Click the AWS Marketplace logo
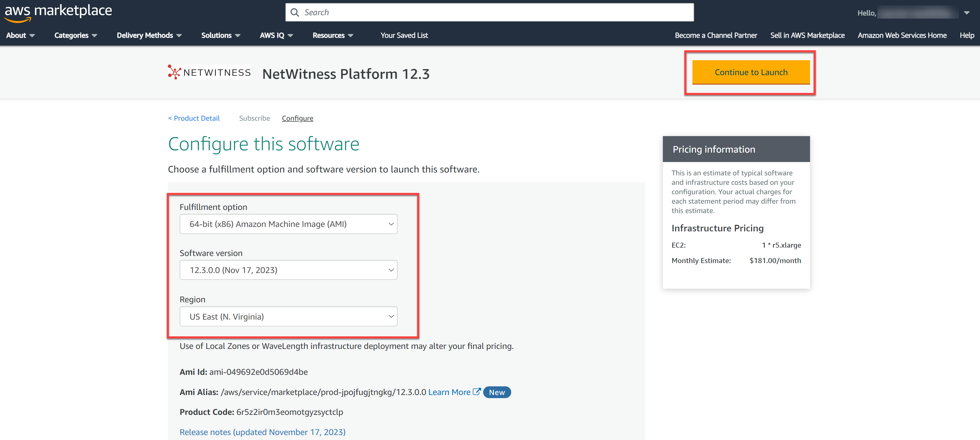 click(x=58, y=12)
